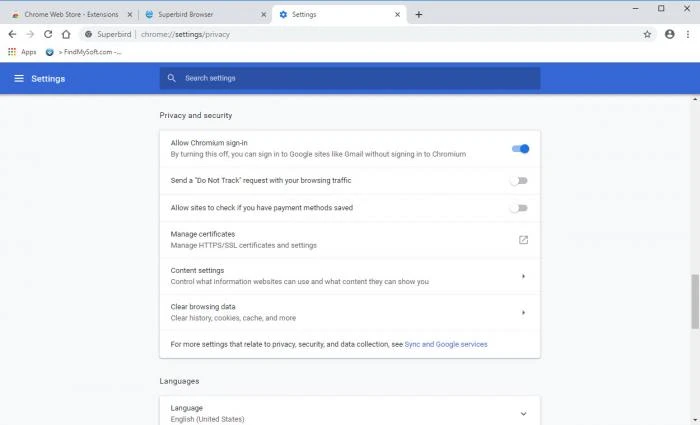Screen dimensions: 700x425
Task: Open the FindMySoft.com bookmark
Action: point(83,52)
